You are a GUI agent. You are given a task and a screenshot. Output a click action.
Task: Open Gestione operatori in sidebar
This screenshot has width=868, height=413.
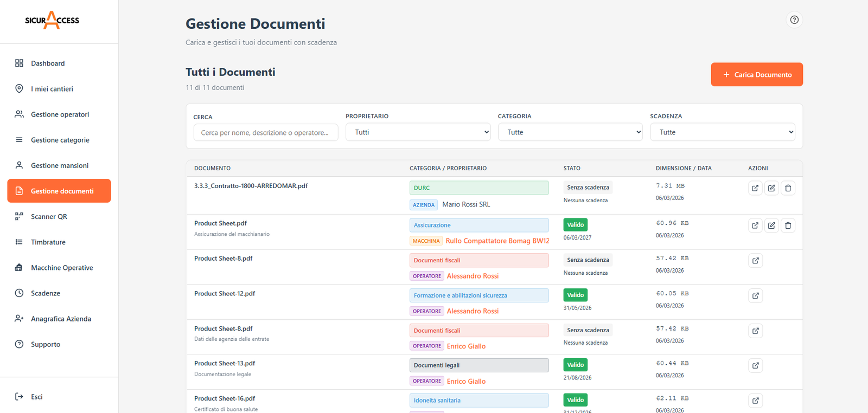pos(60,114)
